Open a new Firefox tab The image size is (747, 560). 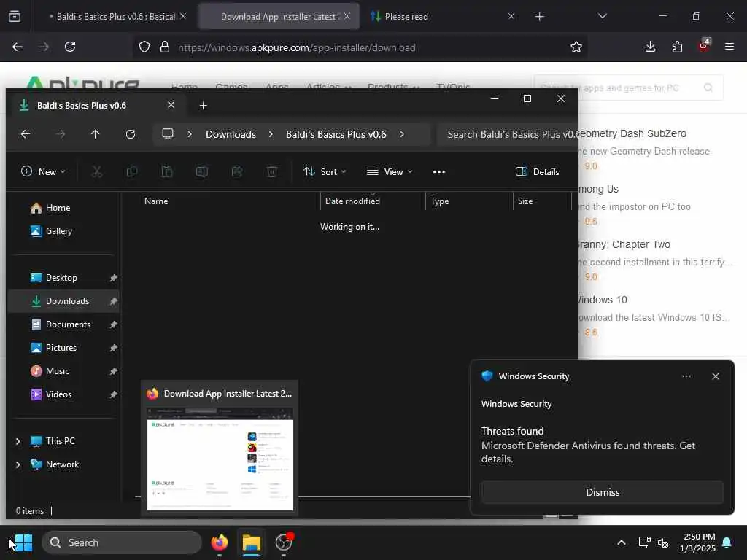tap(539, 17)
